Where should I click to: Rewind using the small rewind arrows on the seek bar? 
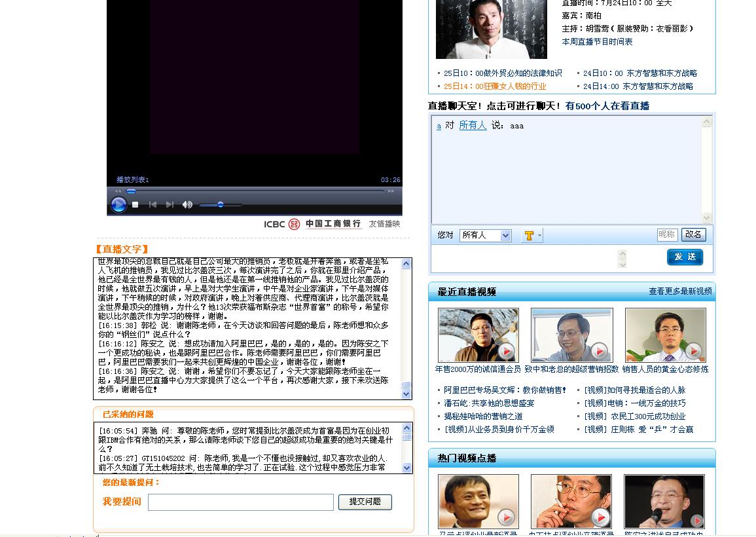click(x=118, y=191)
